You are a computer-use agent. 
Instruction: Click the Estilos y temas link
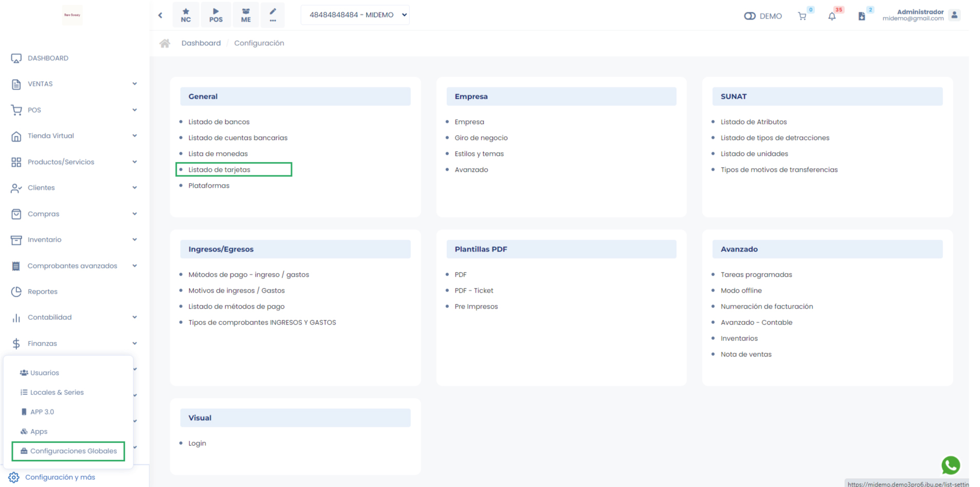[x=479, y=154]
